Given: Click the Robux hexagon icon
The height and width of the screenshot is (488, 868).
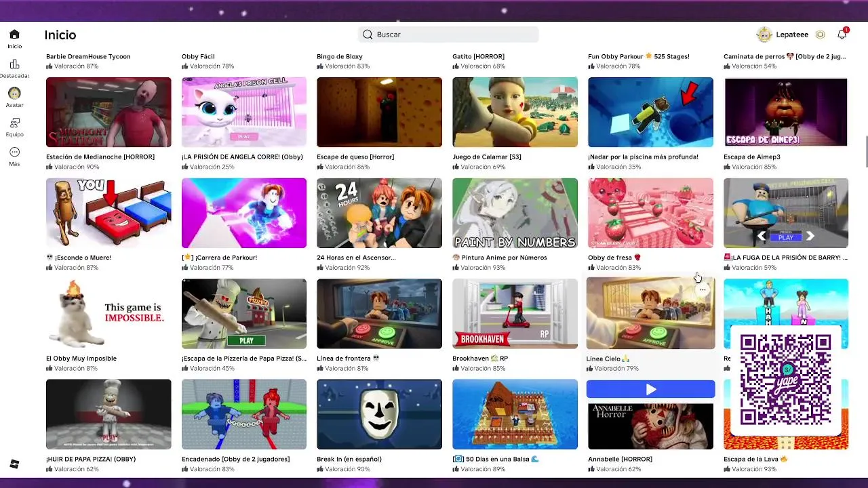Looking at the screenshot, I should pyautogui.click(x=820, y=35).
